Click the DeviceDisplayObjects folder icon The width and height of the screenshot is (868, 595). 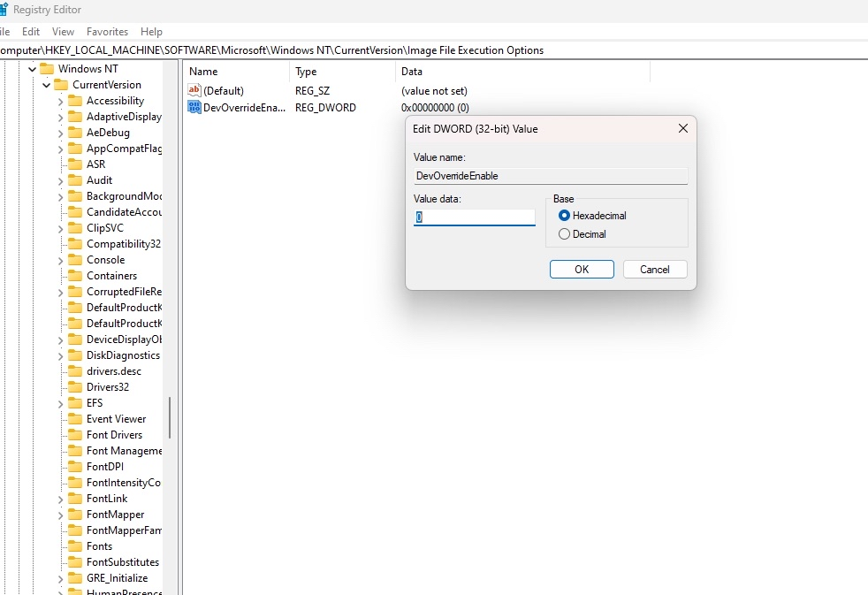coord(75,339)
